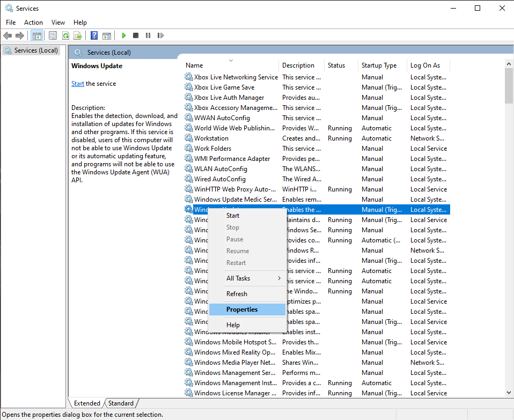
Task: Open the File menu
Action: [11, 23]
